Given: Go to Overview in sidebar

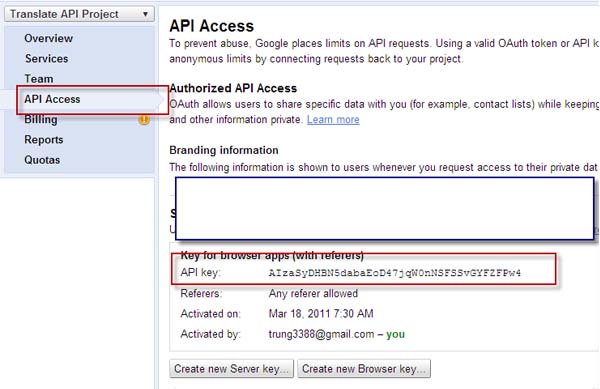Looking at the screenshot, I should [x=49, y=38].
